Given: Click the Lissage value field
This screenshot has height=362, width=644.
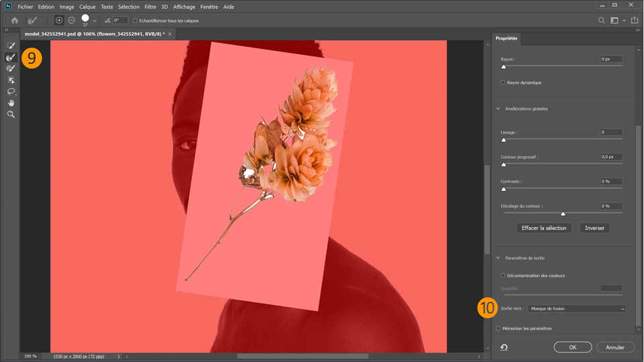Looking at the screenshot, I should click(611, 132).
